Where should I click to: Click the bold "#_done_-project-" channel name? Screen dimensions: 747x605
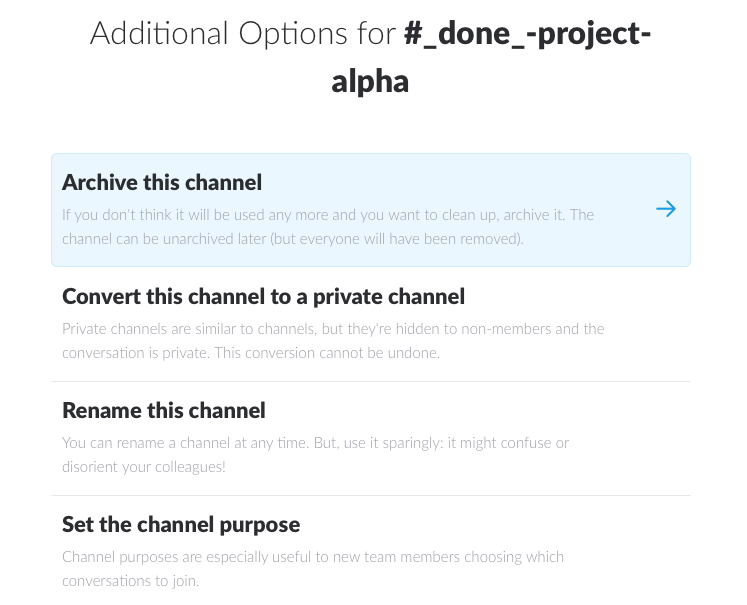click(x=527, y=34)
